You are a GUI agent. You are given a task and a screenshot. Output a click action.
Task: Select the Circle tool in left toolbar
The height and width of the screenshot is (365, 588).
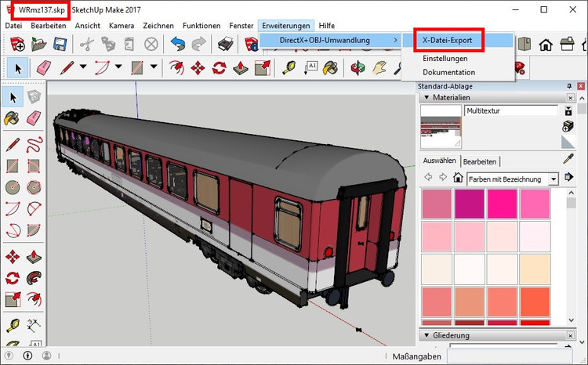(13, 187)
